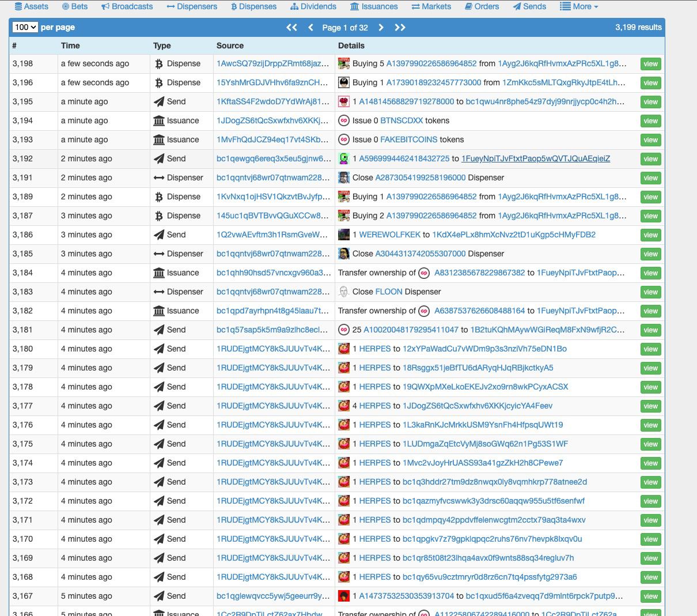Go to next page arrow
Image resolution: width=697 pixels, height=616 pixels.
pos(381,27)
